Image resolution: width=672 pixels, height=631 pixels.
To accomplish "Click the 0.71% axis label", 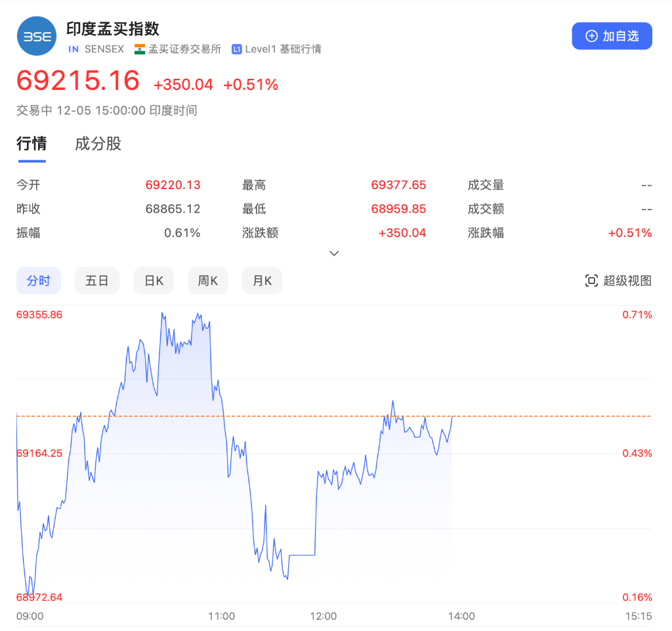I will pos(637,315).
